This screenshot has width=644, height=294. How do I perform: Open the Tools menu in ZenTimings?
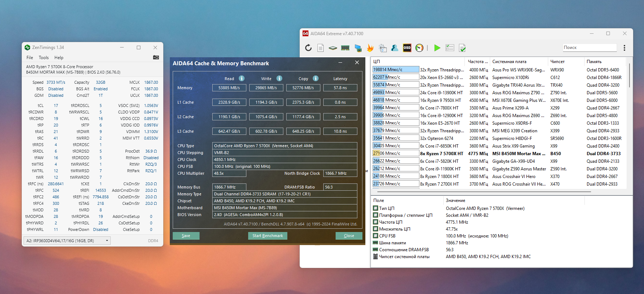[x=44, y=58]
